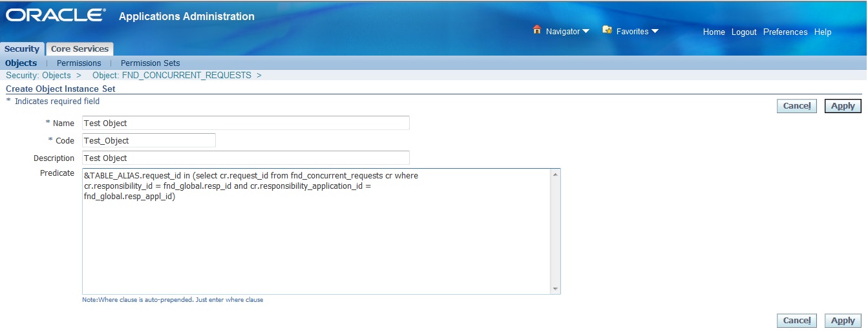
Task: Focus the Description input field
Action: [x=246, y=158]
